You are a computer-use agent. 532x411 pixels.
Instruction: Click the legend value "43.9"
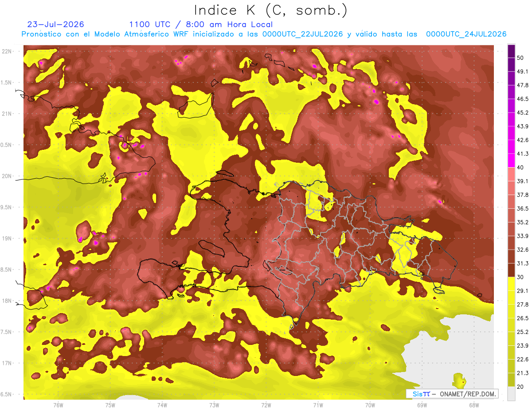point(522,126)
